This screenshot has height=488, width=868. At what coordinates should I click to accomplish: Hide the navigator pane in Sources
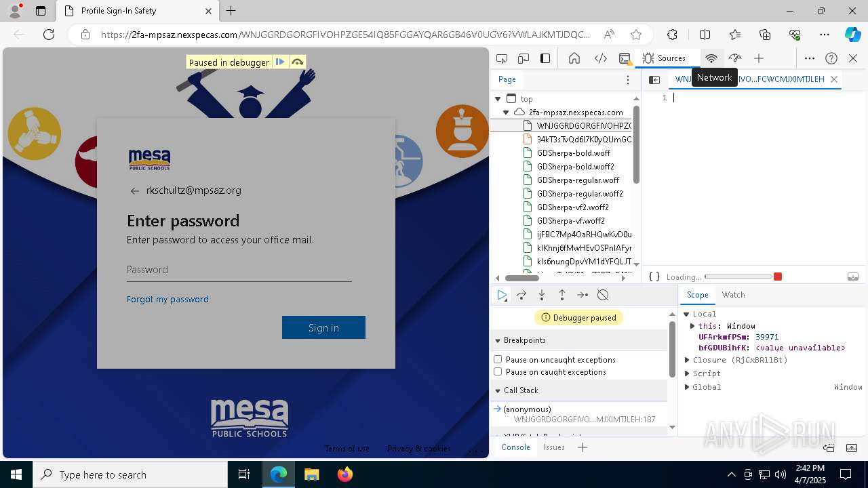pos(654,79)
